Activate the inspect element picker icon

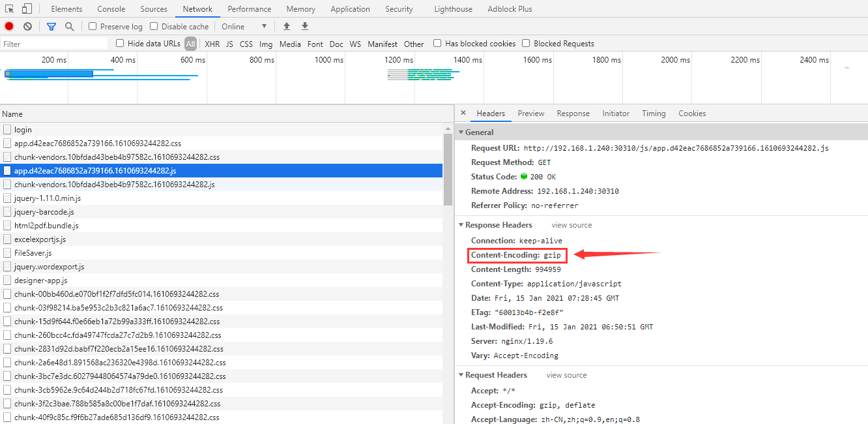(x=10, y=9)
